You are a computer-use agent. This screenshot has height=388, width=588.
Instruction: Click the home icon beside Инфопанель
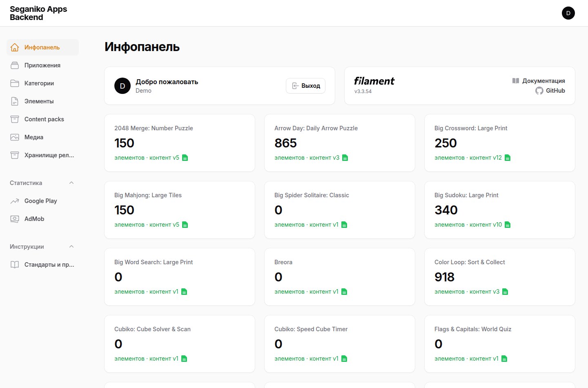click(x=15, y=47)
